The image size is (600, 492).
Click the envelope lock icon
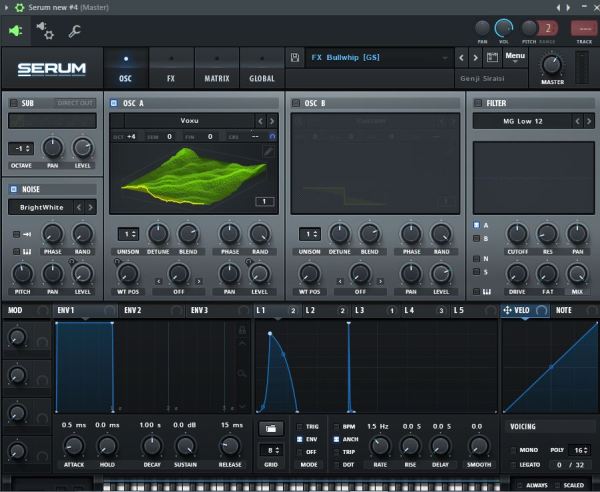(242, 330)
